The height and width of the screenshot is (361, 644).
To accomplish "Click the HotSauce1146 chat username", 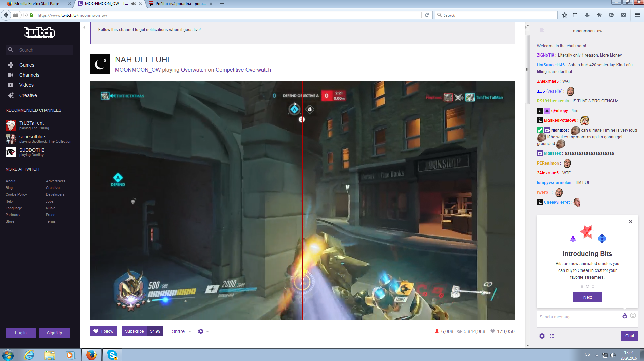I will coord(551,65).
